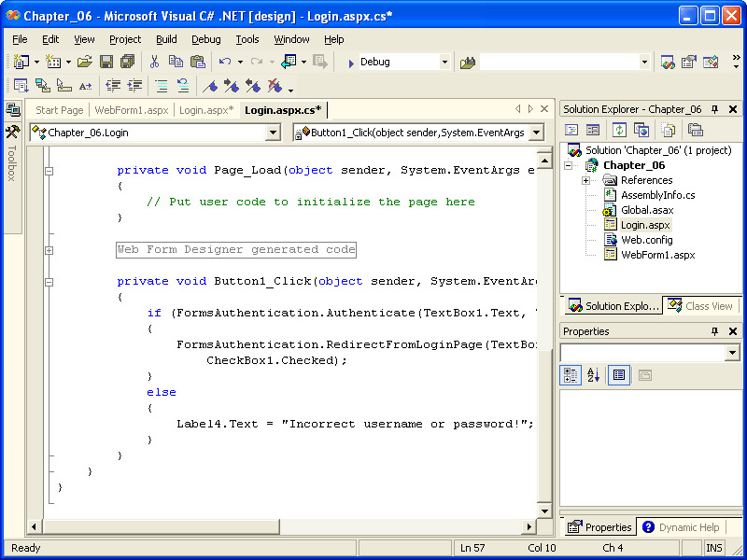Open the Build menu
The width and height of the screenshot is (747, 560).
(166, 39)
